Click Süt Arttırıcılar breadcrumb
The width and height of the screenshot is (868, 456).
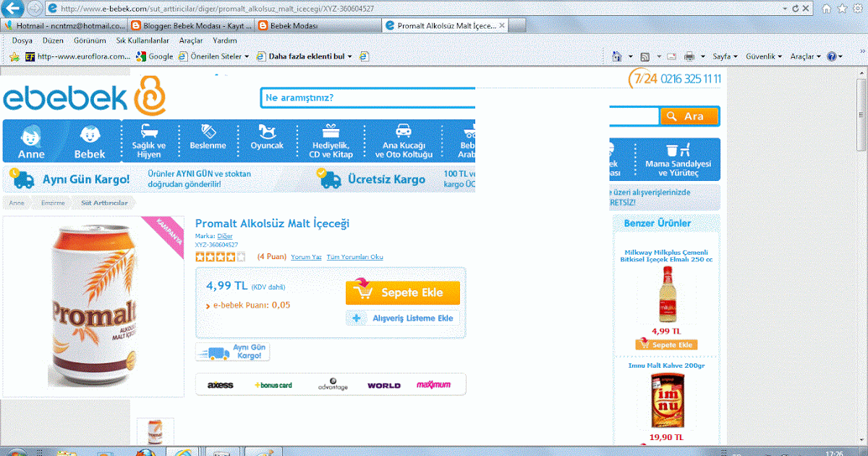pos(104,203)
